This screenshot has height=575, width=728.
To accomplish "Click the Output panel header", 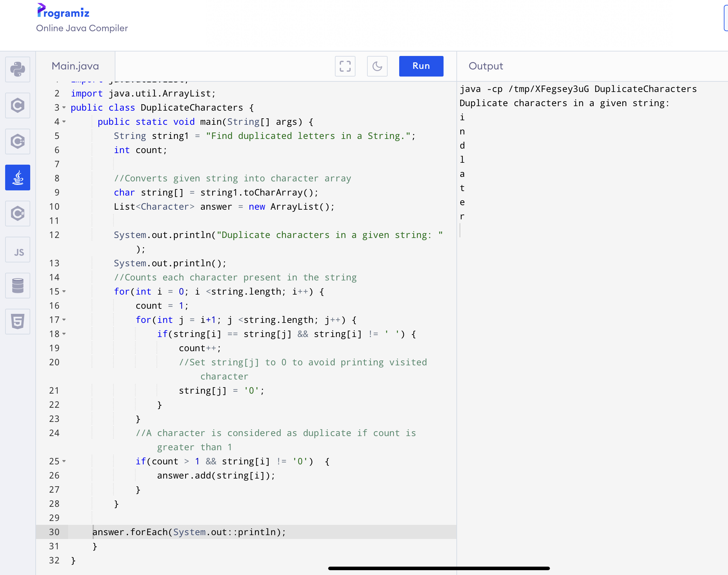I will coord(485,66).
